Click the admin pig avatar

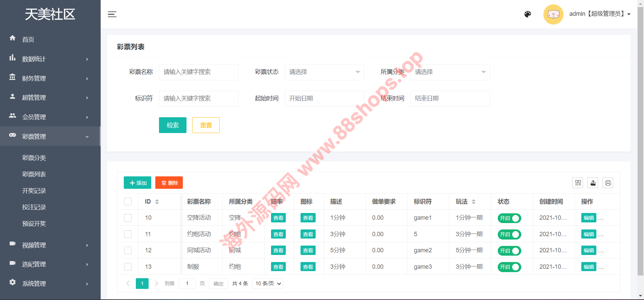[x=553, y=14]
